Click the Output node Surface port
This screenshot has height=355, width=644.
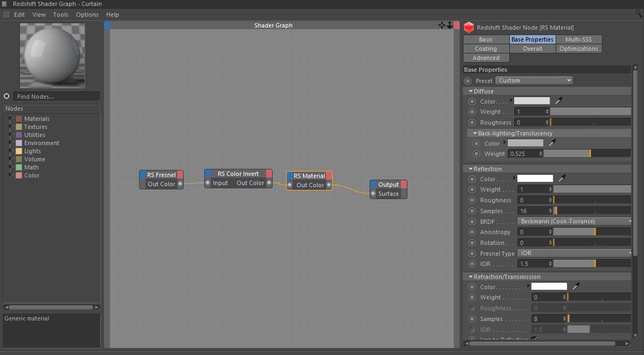click(x=373, y=193)
